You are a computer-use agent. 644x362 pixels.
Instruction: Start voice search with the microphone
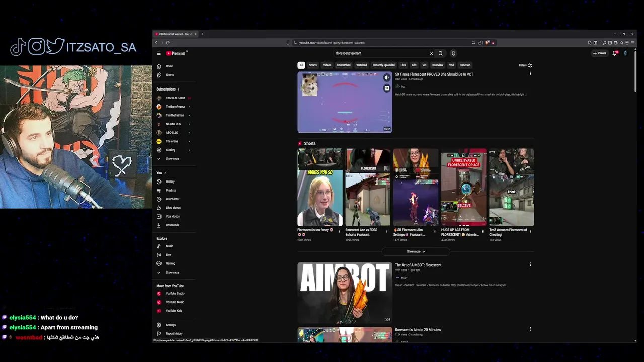[x=453, y=53]
